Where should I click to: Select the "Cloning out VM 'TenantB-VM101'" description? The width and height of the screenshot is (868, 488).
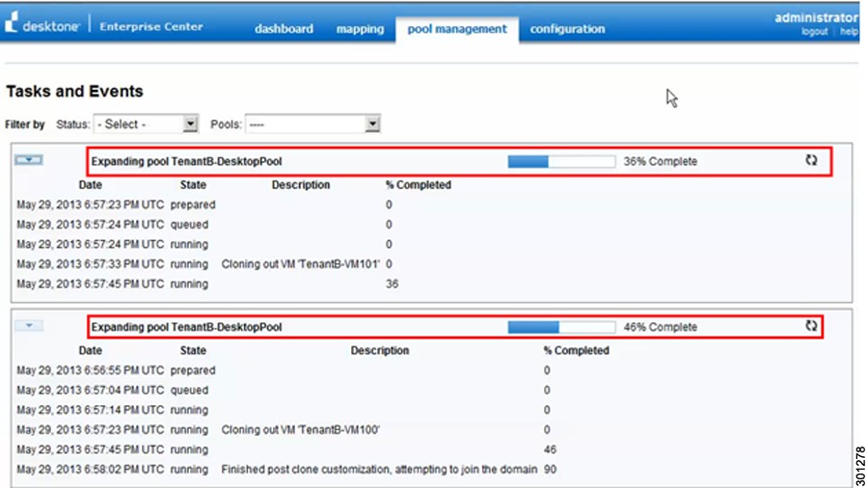click(x=301, y=264)
